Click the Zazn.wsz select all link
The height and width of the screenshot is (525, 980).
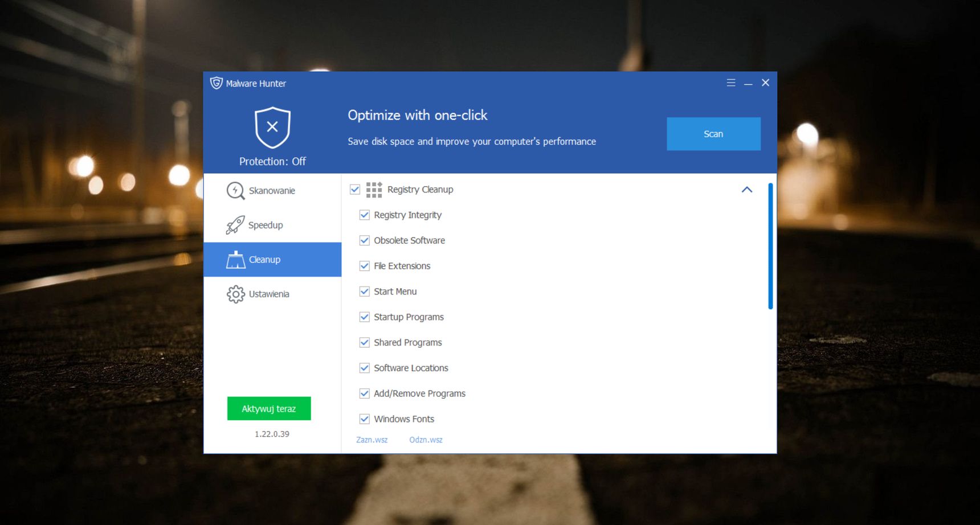pos(371,440)
